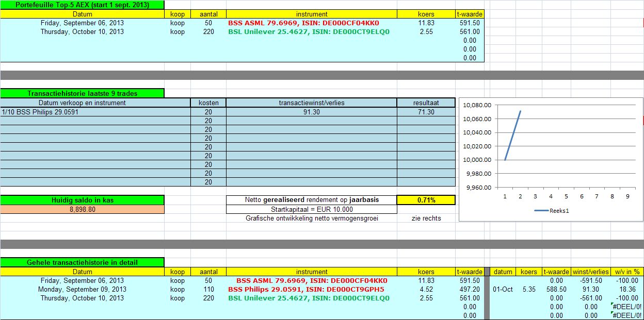The width and height of the screenshot is (644, 320).
Task: Click the 91.30 transactiewinst/verlies value
Action: [x=311, y=112]
